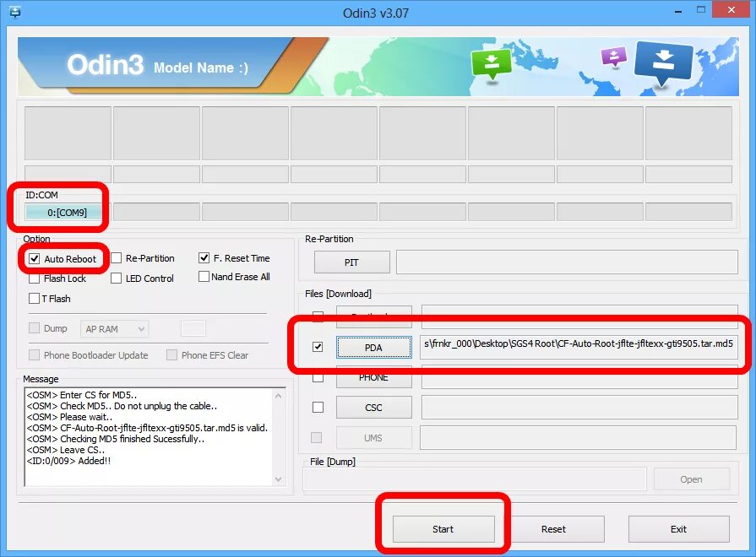The width and height of the screenshot is (756, 557).
Task: Click the File Dump path field
Action: [475, 479]
